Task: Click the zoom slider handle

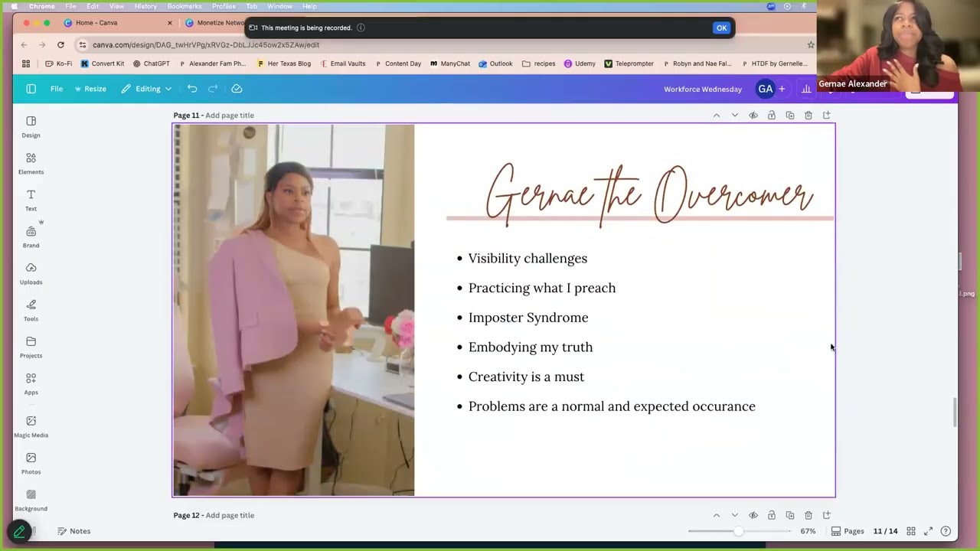Action: point(738,531)
